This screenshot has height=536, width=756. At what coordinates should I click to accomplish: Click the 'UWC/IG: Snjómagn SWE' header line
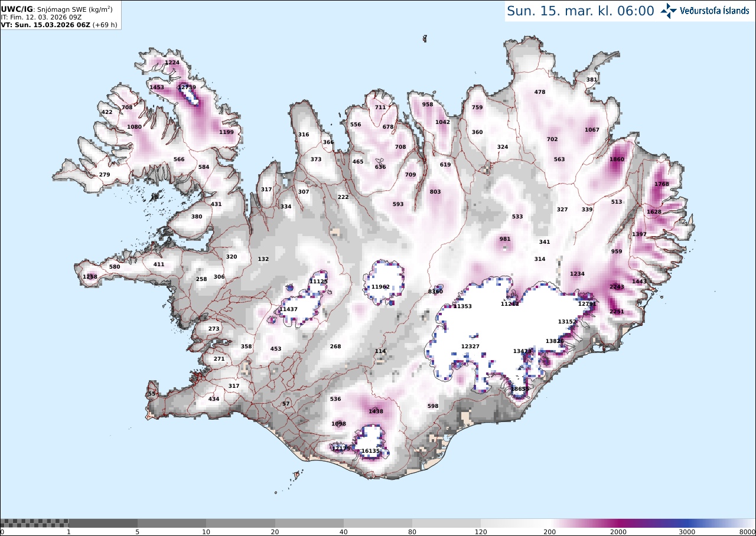[57, 9]
